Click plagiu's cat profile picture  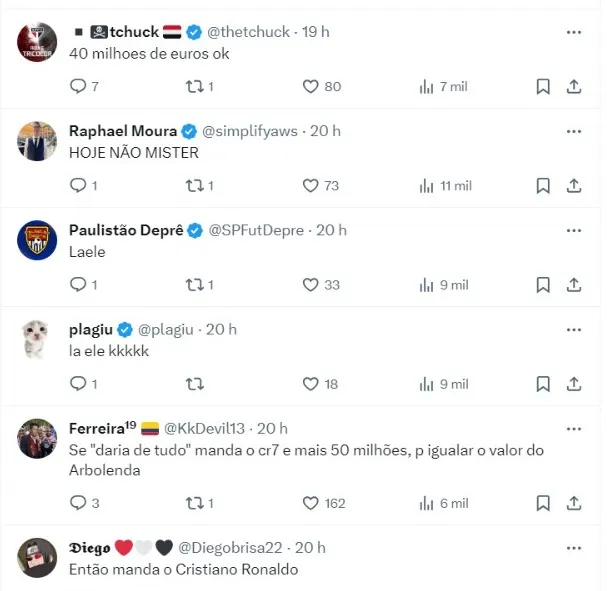tap(37, 340)
